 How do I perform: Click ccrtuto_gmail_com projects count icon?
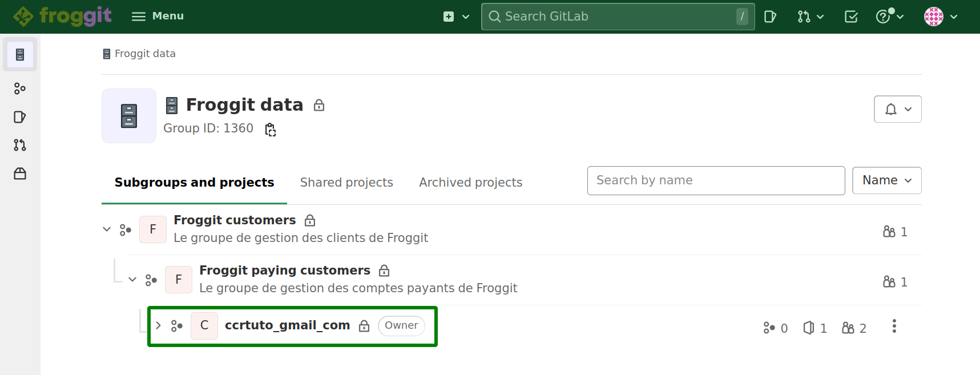click(x=809, y=328)
